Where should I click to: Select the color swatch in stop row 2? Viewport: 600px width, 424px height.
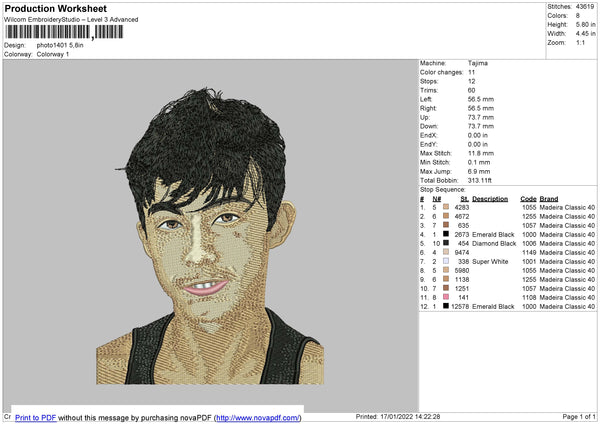pos(446,216)
